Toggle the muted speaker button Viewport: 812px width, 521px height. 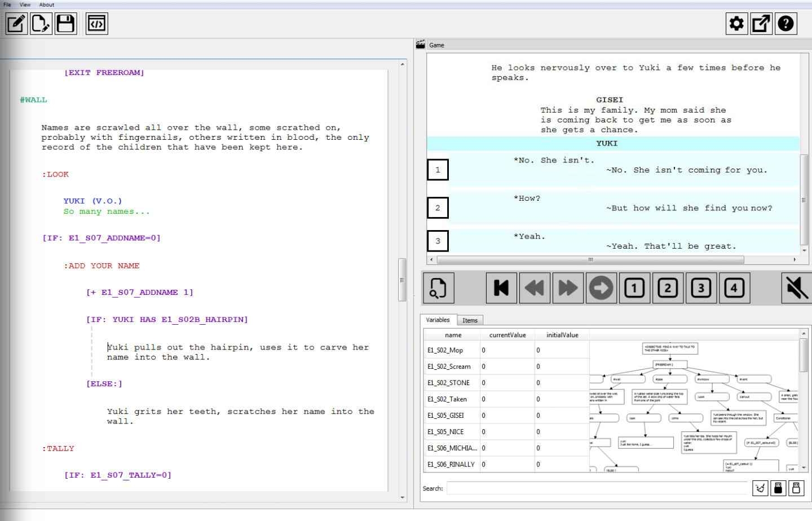pyautogui.click(x=796, y=288)
